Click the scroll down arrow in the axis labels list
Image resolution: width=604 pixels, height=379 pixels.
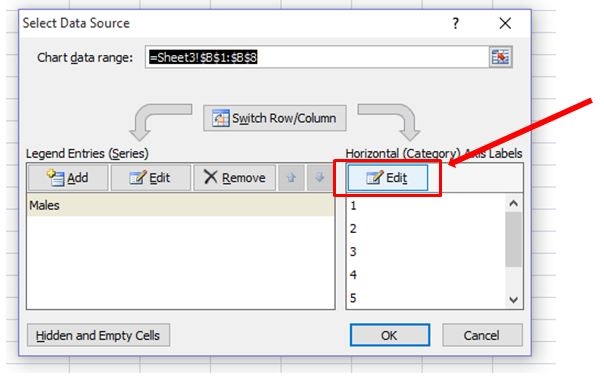(513, 300)
